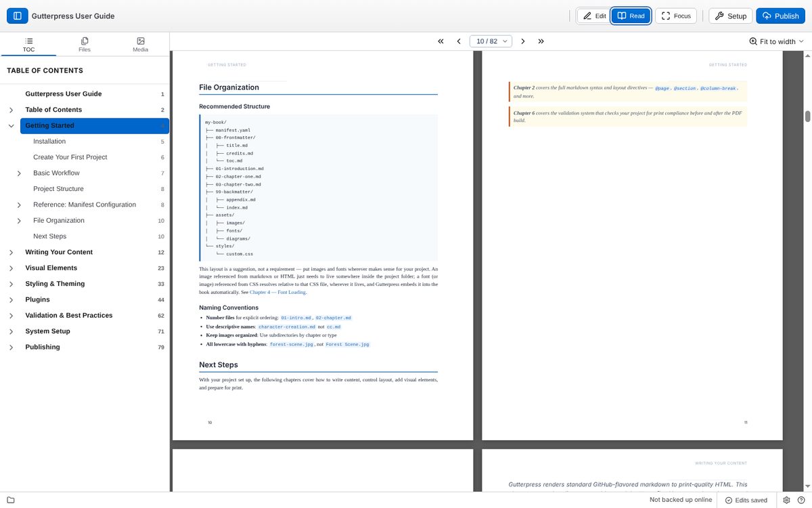Viewport: 812px width, 508px height.
Task: Select Visual Elements entry text
Action: pyautogui.click(x=51, y=268)
